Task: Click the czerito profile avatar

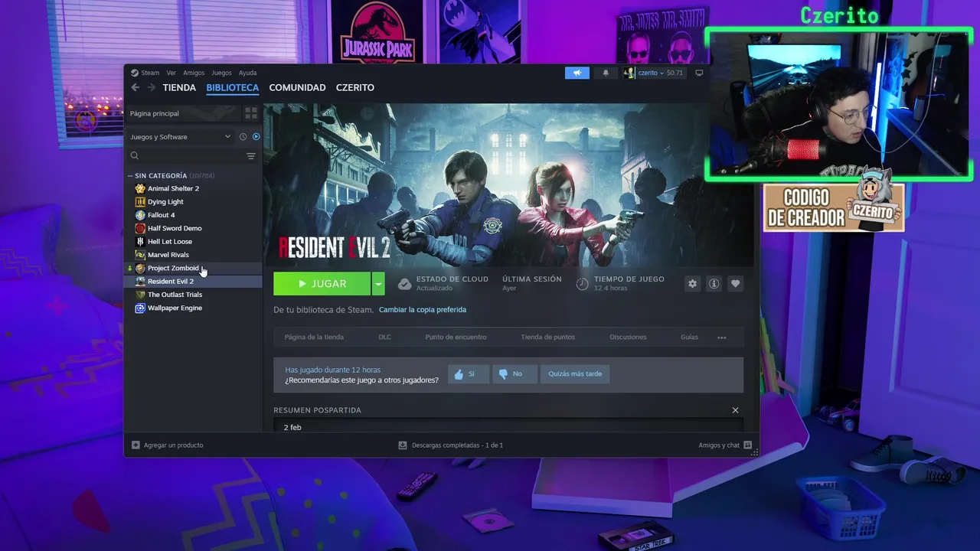Action: coord(630,73)
